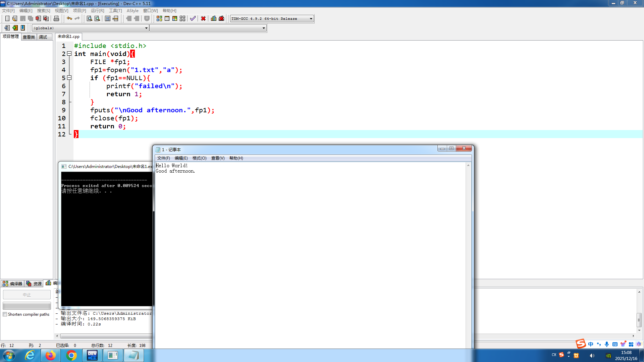Click the red X stop execution icon

point(203,18)
